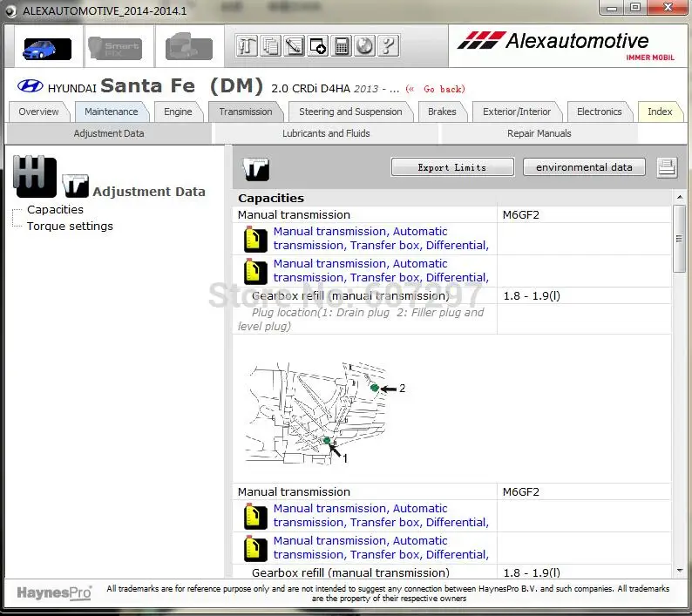
Task: Click the window with arrow toolbar icon
Action: pos(318,45)
